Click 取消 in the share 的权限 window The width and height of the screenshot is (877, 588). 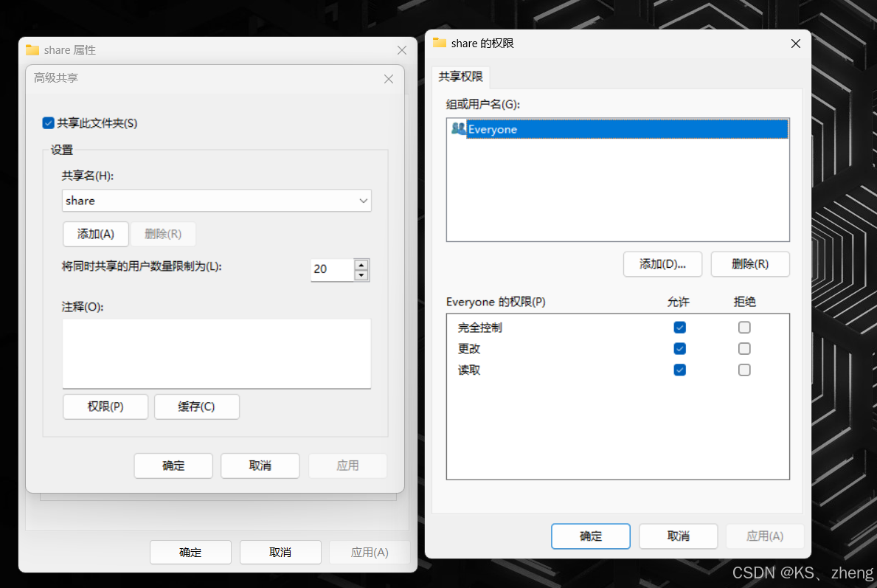[678, 536]
